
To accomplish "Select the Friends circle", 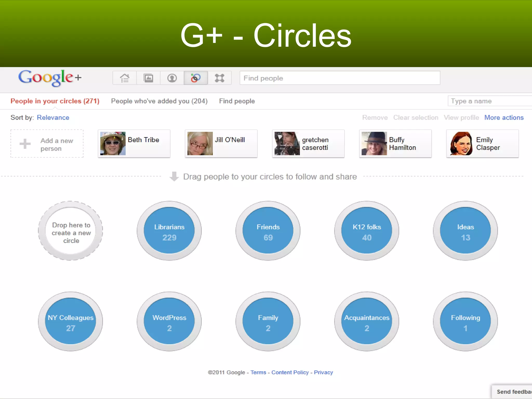I will [x=268, y=231].
